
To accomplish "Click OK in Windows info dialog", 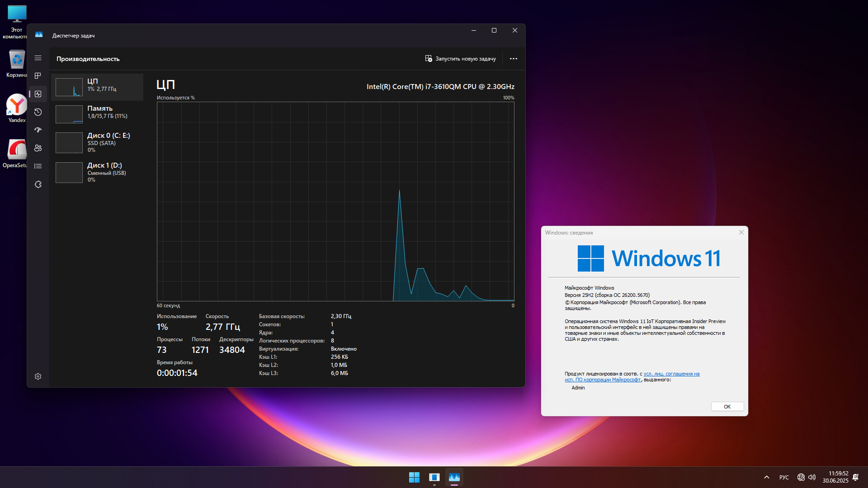I will point(727,407).
